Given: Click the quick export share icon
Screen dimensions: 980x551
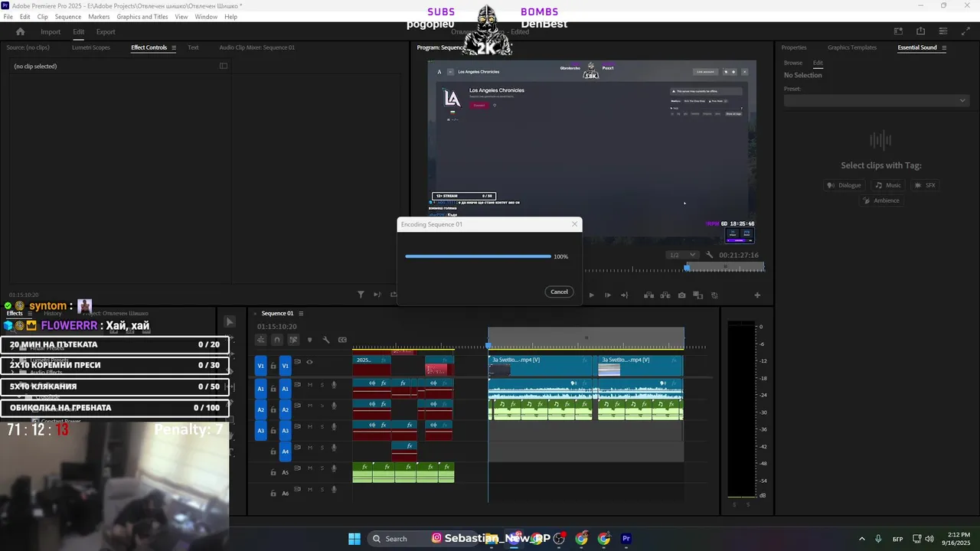Looking at the screenshot, I should pyautogui.click(x=921, y=31).
